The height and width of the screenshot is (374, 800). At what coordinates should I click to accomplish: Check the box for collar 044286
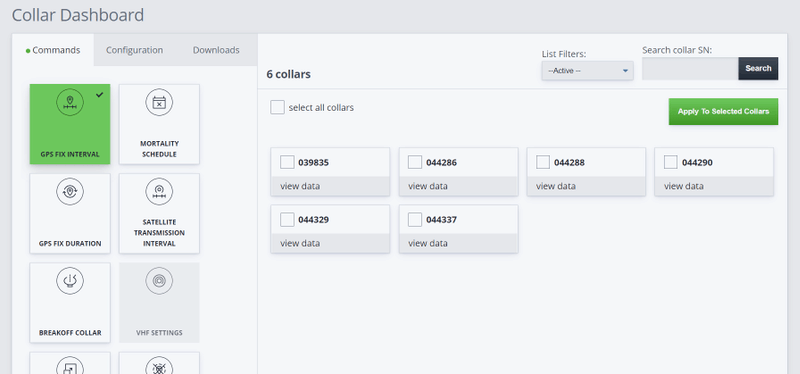pyautogui.click(x=415, y=162)
